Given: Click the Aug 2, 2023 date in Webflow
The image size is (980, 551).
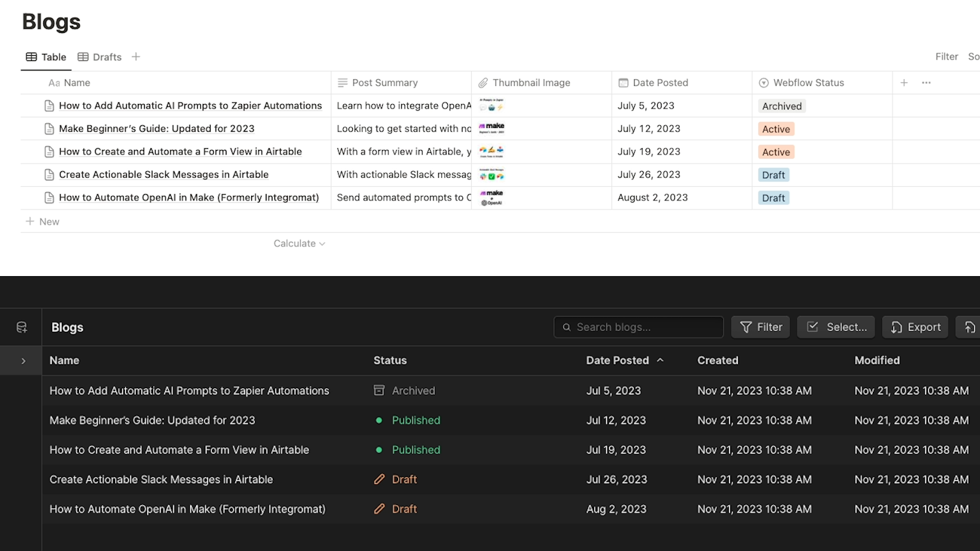Looking at the screenshot, I should [616, 509].
